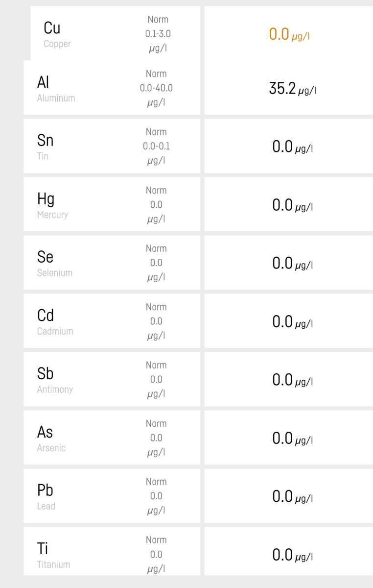Click the Sn Tin element card
This screenshot has width=373, height=588.
coord(112,146)
